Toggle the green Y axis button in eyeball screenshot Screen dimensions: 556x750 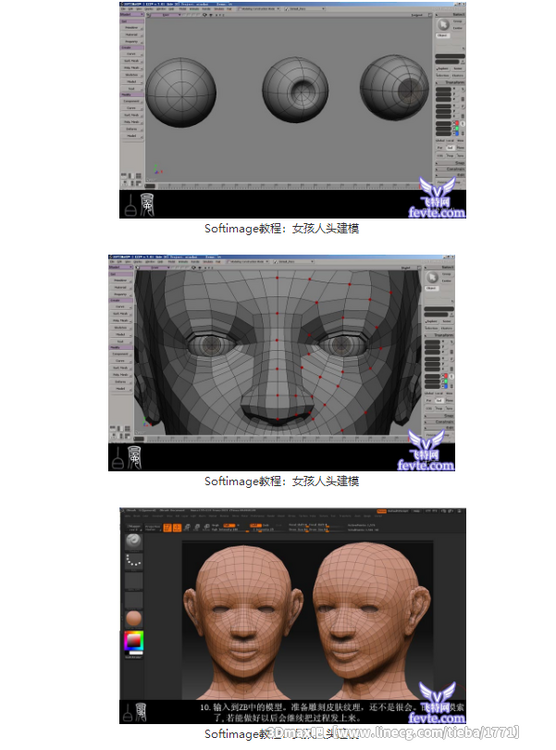coord(457,128)
